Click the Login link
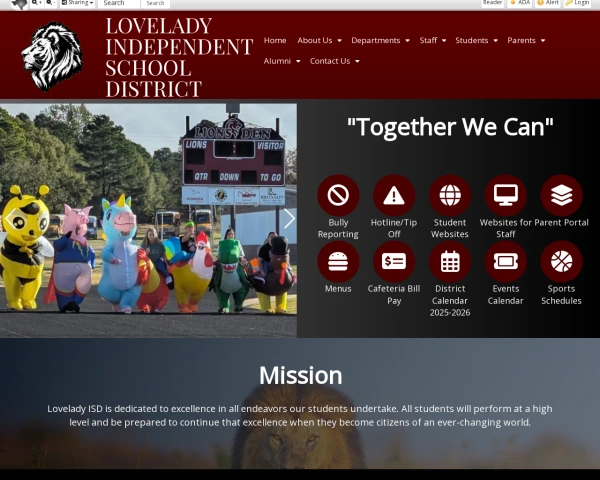The height and width of the screenshot is (480, 600). click(x=578, y=3)
